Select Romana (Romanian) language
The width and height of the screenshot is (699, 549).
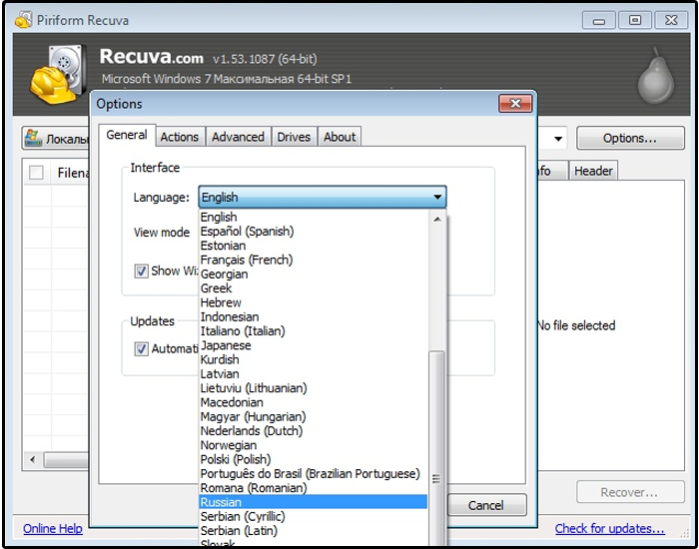[313, 488]
